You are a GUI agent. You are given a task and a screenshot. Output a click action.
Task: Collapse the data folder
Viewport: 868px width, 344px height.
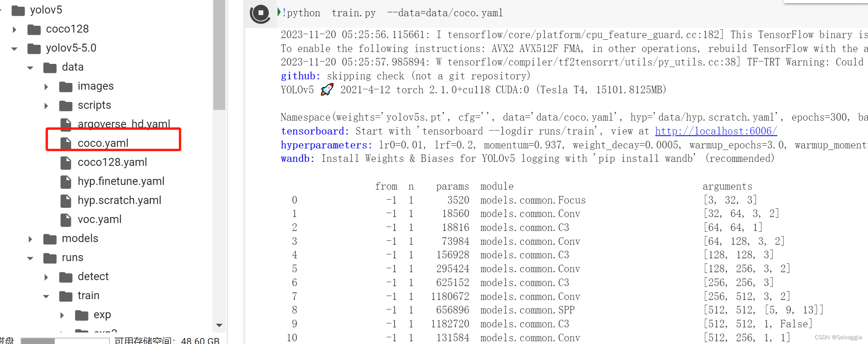click(x=31, y=68)
